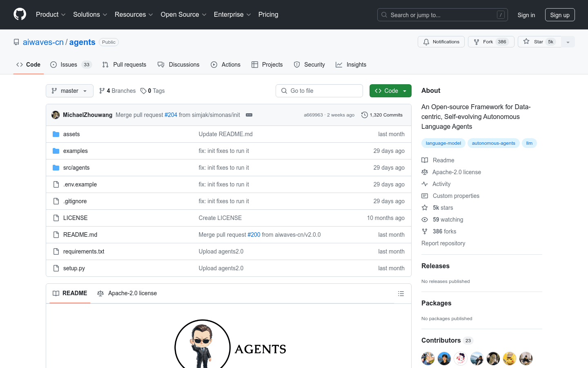Image resolution: width=588 pixels, height=368 pixels.
Task: Open the Projects tab
Action: tap(267, 65)
